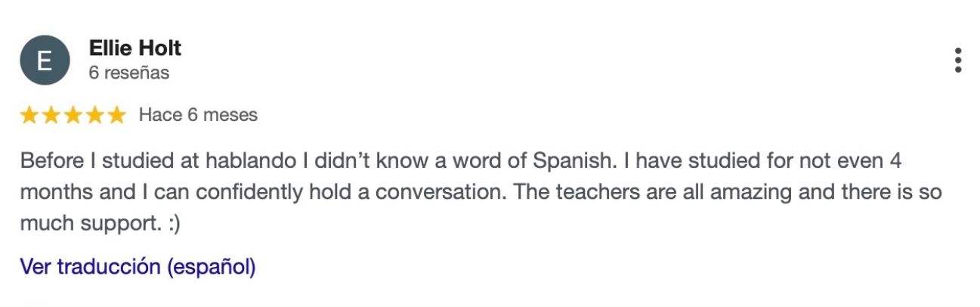Open reviewer profile via the name Ellie Holt
980x307 pixels.
point(135,49)
